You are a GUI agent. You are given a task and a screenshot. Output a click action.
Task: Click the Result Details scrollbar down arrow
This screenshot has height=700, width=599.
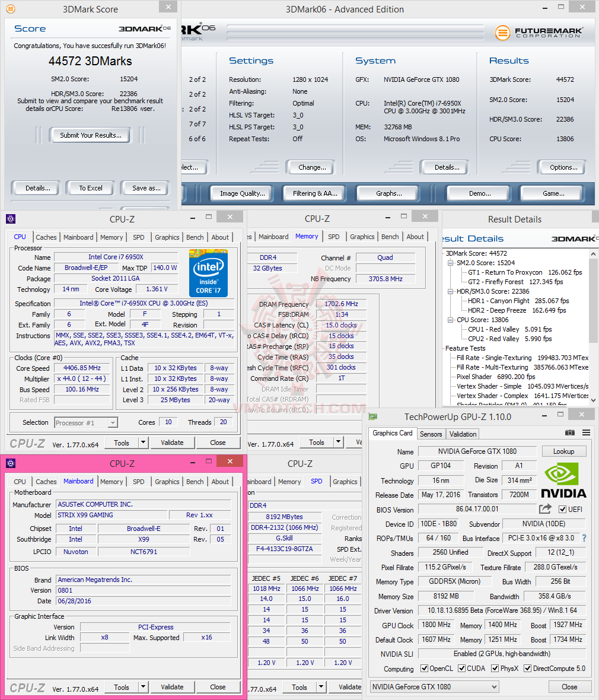click(x=593, y=400)
